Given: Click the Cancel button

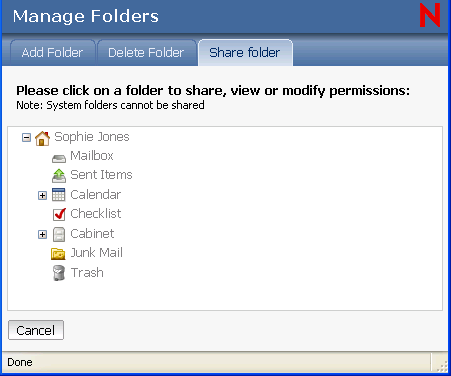Looking at the screenshot, I should tap(36, 330).
